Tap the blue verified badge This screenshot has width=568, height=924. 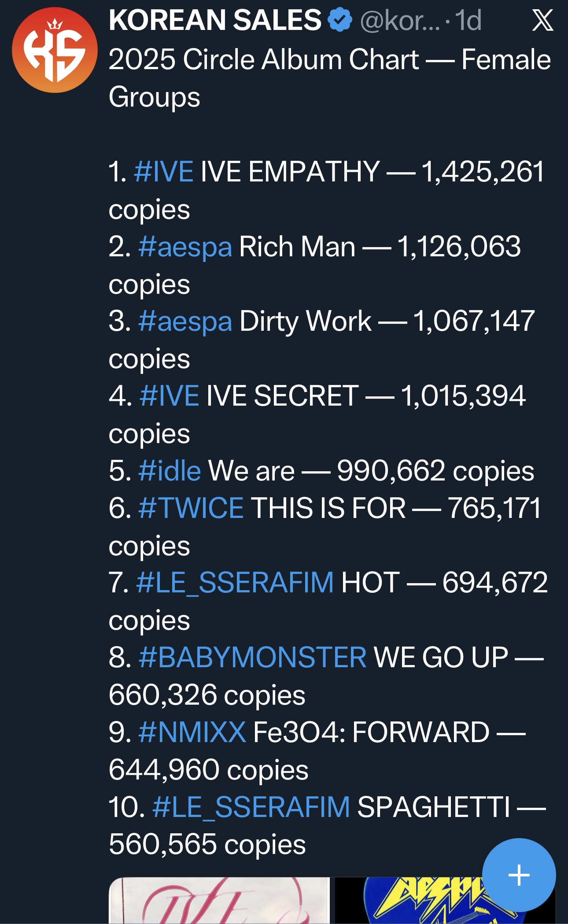pyautogui.click(x=340, y=21)
